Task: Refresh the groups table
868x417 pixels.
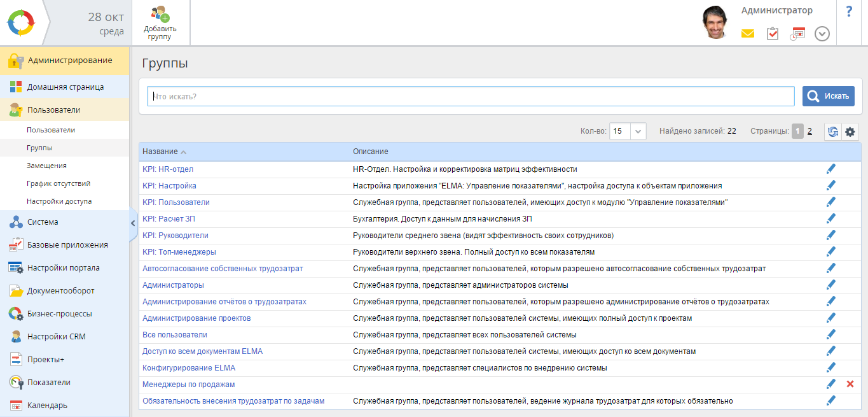Action: (832, 132)
